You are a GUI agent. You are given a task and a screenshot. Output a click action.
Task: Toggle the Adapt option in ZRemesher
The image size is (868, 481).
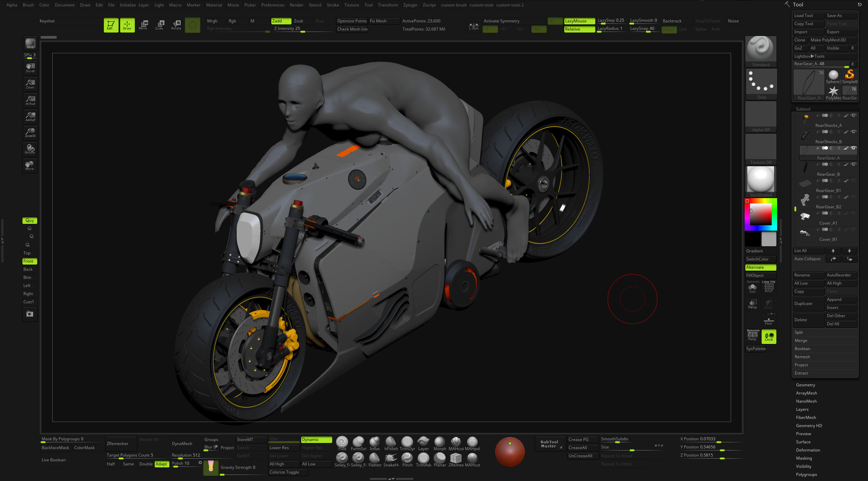point(162,464)
